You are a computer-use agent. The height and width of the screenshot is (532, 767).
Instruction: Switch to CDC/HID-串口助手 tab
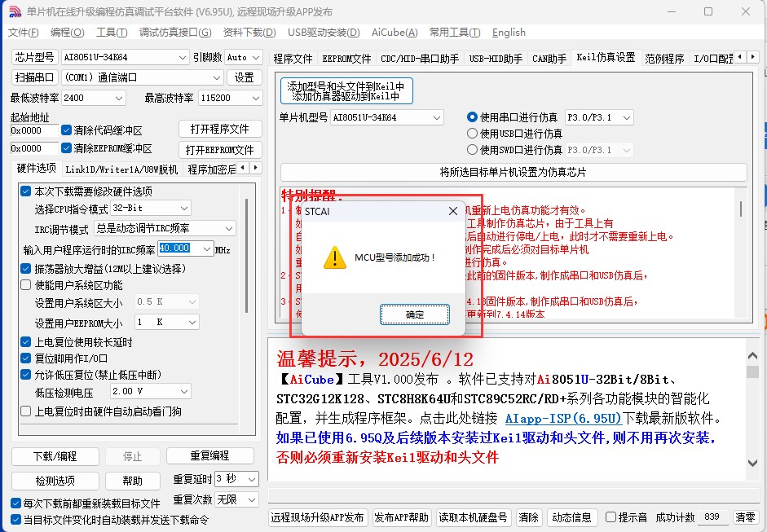[419, 59]
